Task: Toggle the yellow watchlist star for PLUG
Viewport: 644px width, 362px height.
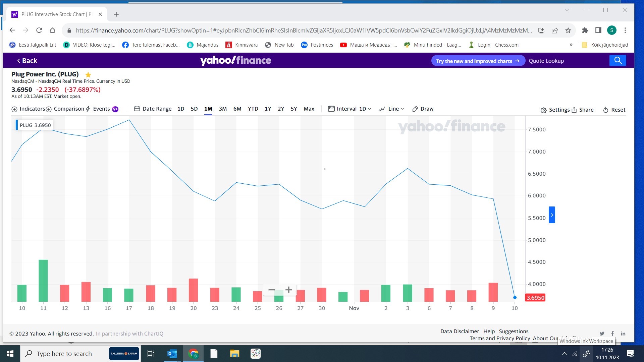Action: click(x=88, y=75)
